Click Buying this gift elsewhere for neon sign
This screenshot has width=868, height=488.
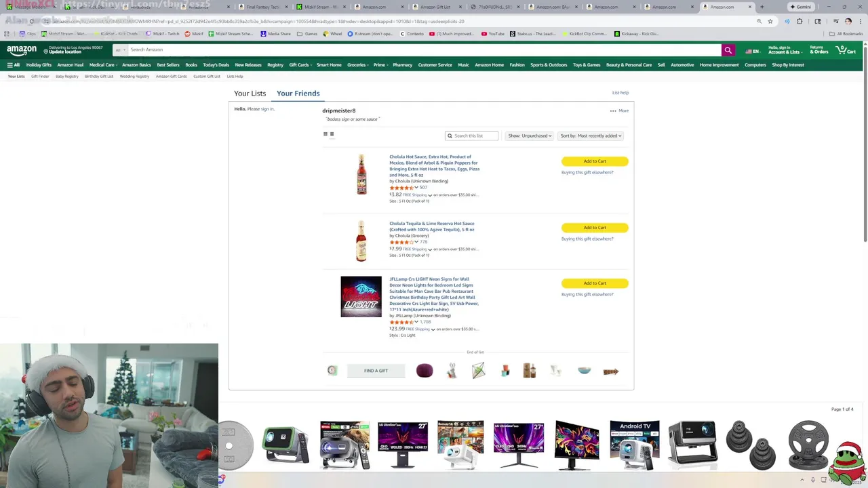point(587,294)
